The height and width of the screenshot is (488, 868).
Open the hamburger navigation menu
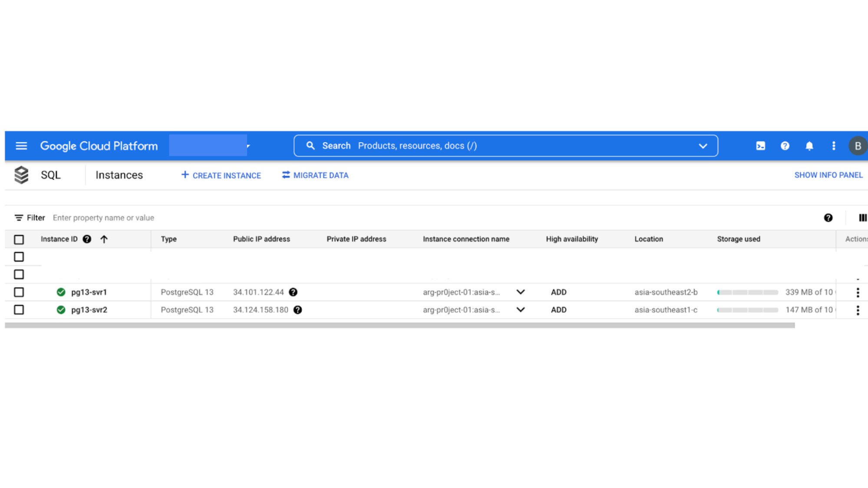[21, 146]
